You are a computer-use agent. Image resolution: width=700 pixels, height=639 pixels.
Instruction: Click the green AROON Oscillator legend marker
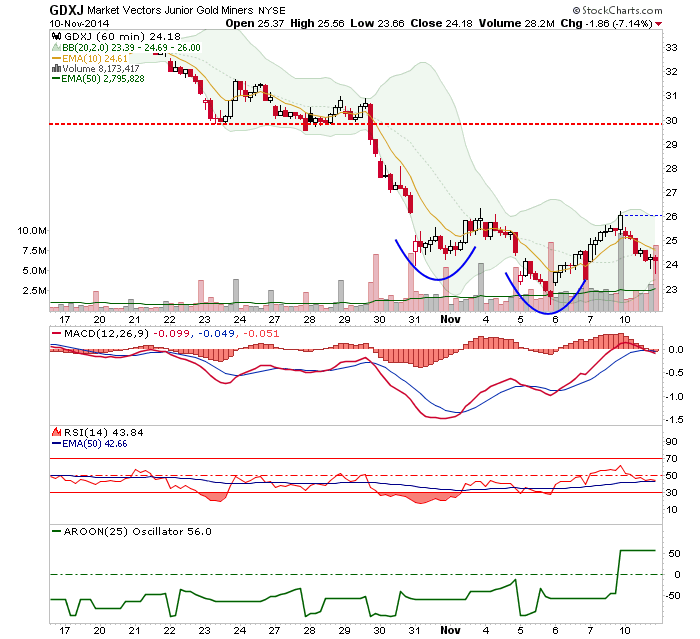tap(56, 531)
